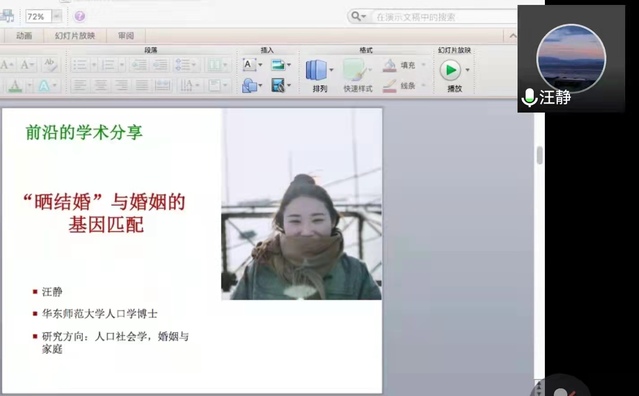Click the Fill (填充) paint bucket icon

(390, 65)
